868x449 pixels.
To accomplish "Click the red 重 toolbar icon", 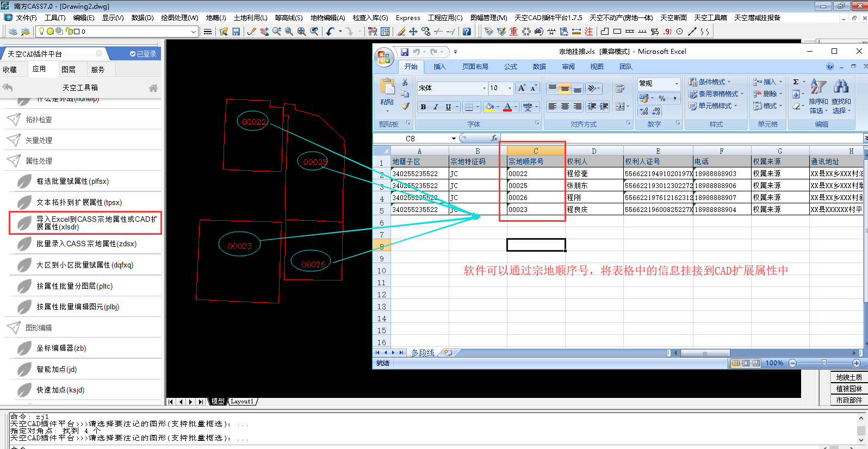I will pos(513,32).
